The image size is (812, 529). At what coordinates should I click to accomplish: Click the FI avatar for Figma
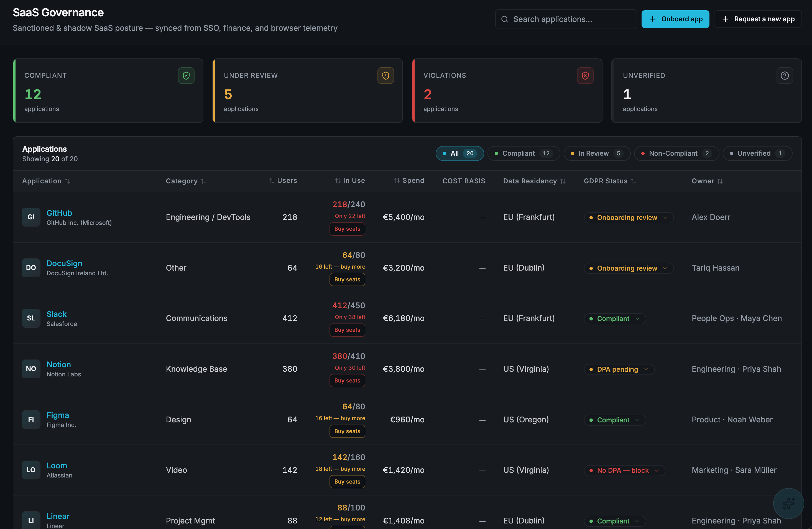(x=31, y=420)
